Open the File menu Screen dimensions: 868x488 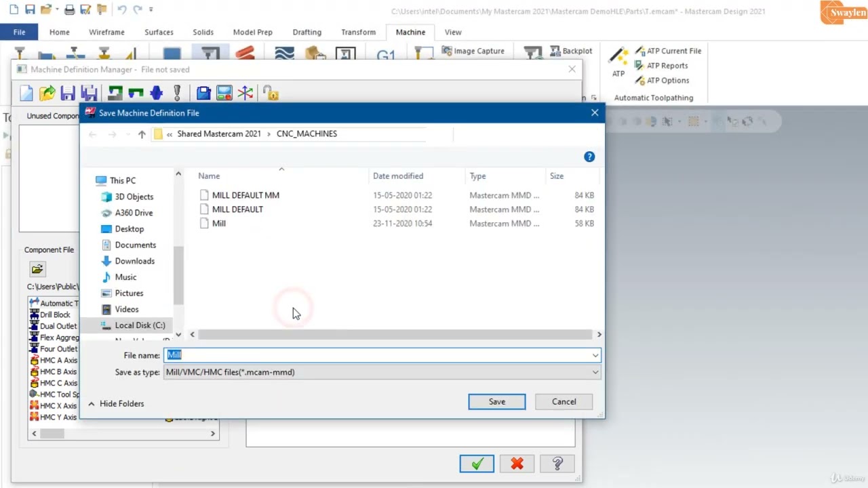pos(19,32)
